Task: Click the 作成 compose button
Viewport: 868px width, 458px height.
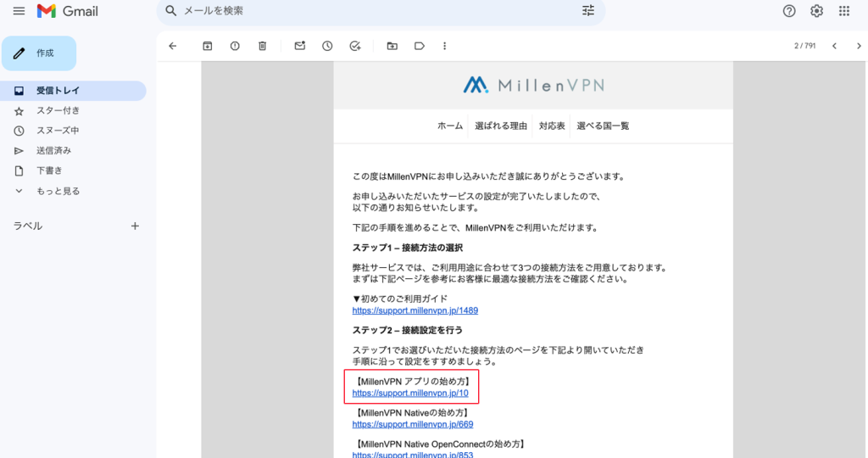Action: coord(39,53)
